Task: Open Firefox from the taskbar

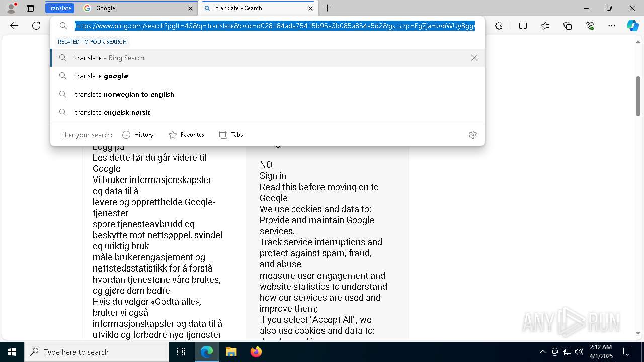Action: 256,352
